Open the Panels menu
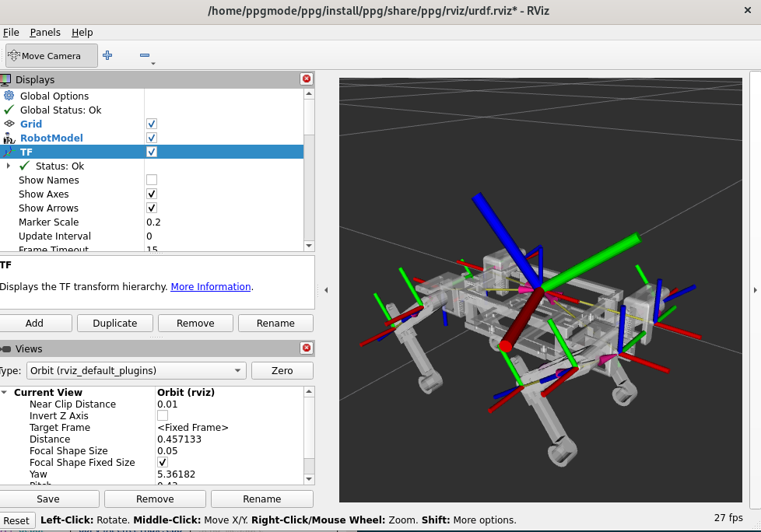Image resolution: width=761 pixels, height=532 pixels. (x=45, y=32)
